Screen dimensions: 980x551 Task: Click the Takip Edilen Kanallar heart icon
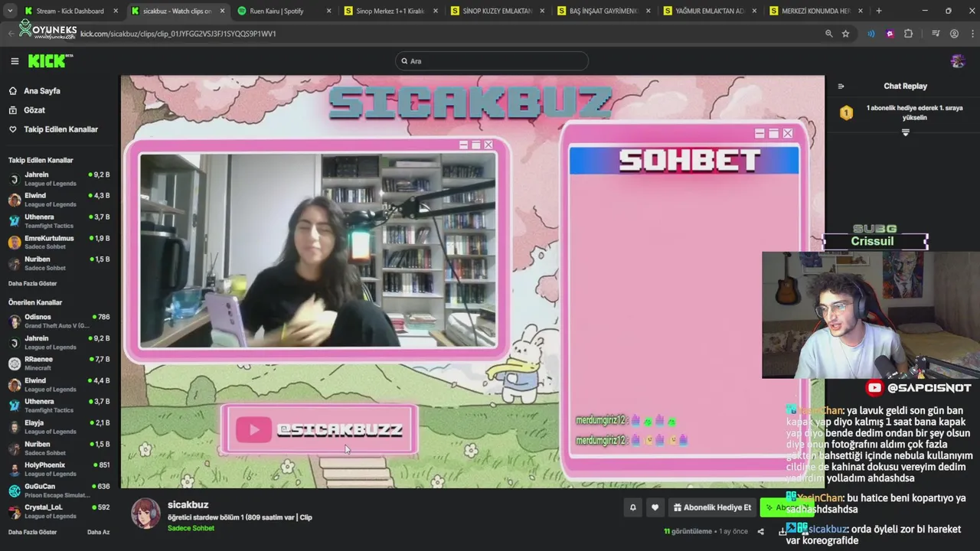click(x=13, y=129)
